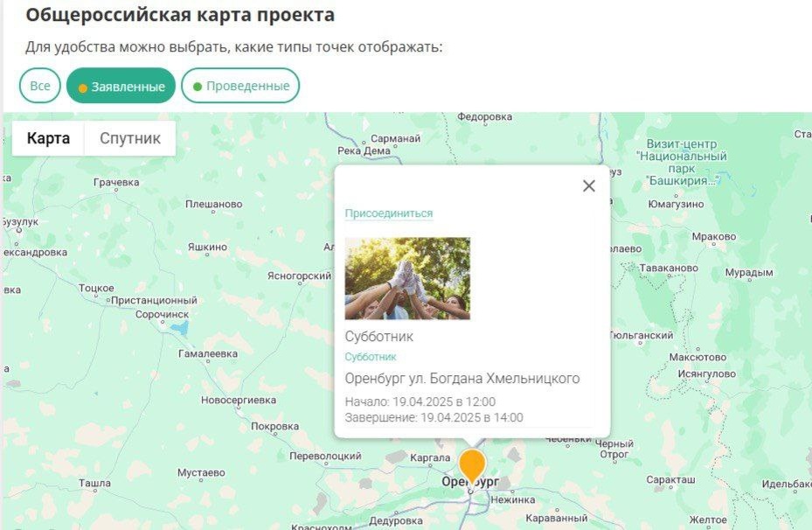Toggle the Заявленные points filter

coord(121,86)
